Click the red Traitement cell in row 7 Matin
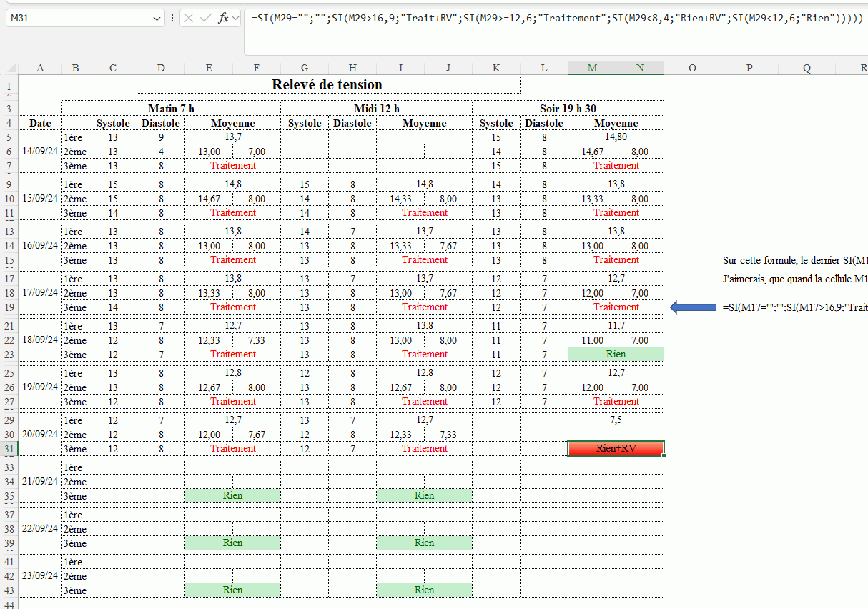This screenshot has height=609, width=868. (233, 165)
